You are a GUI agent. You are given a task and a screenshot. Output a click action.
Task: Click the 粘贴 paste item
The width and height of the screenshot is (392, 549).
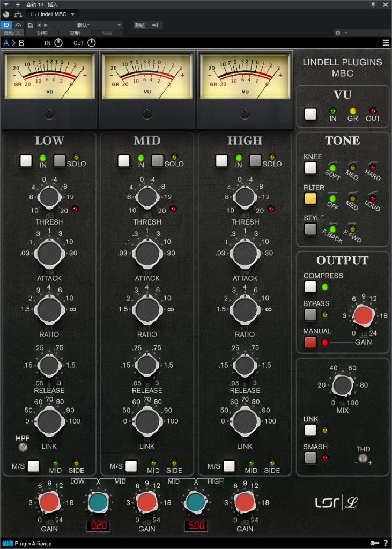107,33
